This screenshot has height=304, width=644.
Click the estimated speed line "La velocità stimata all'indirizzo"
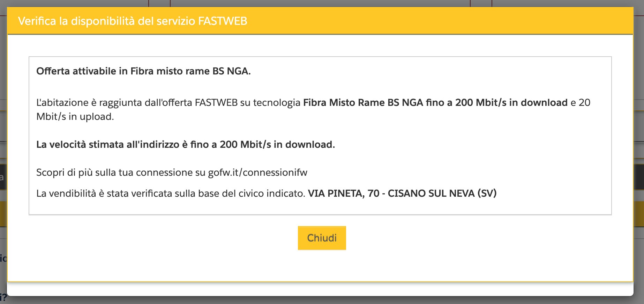tap(186, 145)
